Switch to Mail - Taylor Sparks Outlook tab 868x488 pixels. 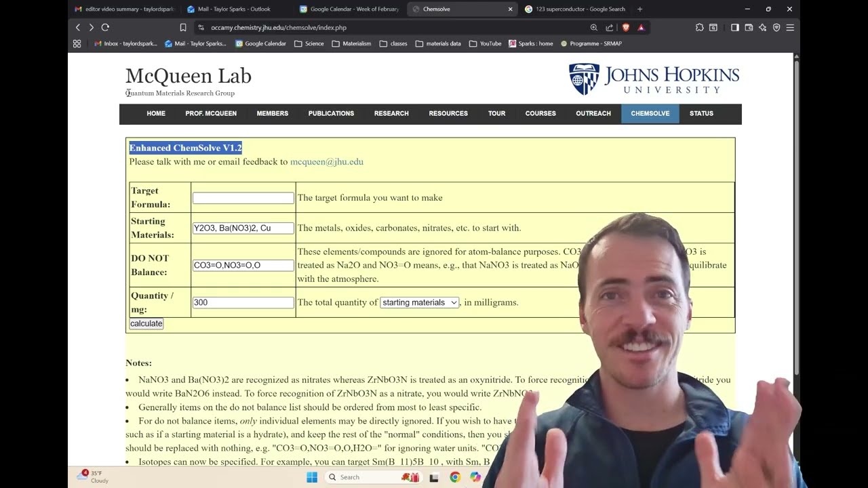[x=236, y=9]
